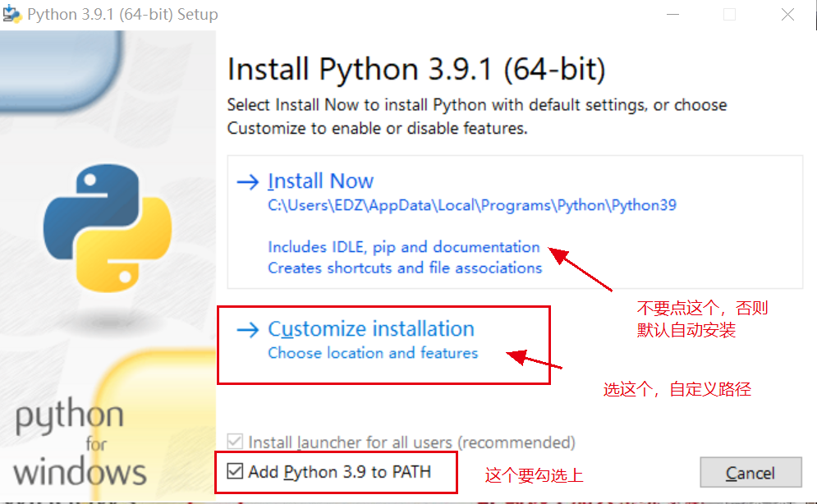Click 'Creates shortcuts and file associations' text
The height and width of the screenshot is (504, 817).
click(403, 268)
